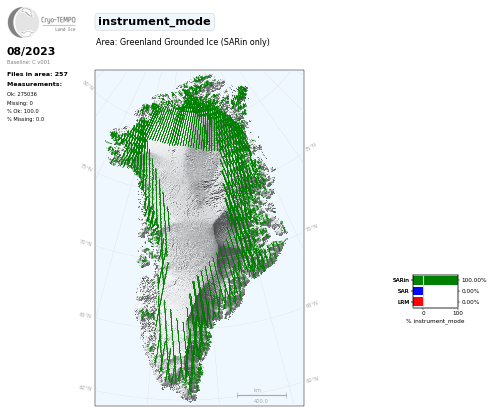This screenshot has width=492, height=410.
Task: Click the Cryo-TEMPO globe logo
Action: coord(23,22)
